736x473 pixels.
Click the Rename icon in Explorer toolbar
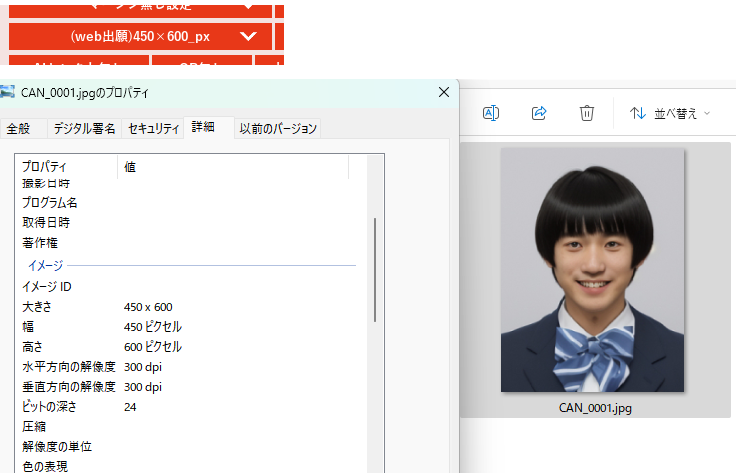[491, 113]
